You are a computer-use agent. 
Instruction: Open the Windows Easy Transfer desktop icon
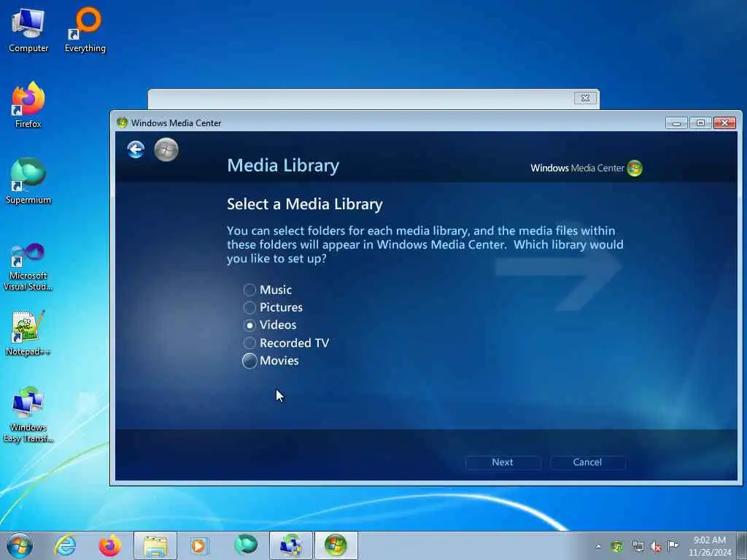tap(28, 415)
